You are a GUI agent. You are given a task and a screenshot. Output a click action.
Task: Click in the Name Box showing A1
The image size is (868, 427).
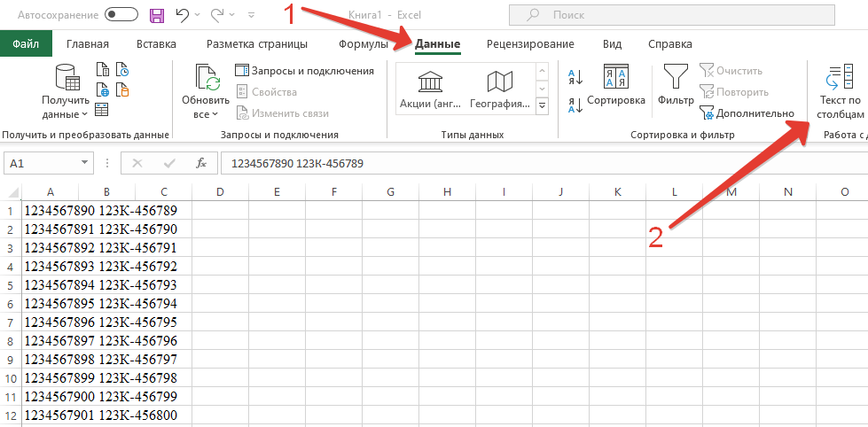[41, 164]
